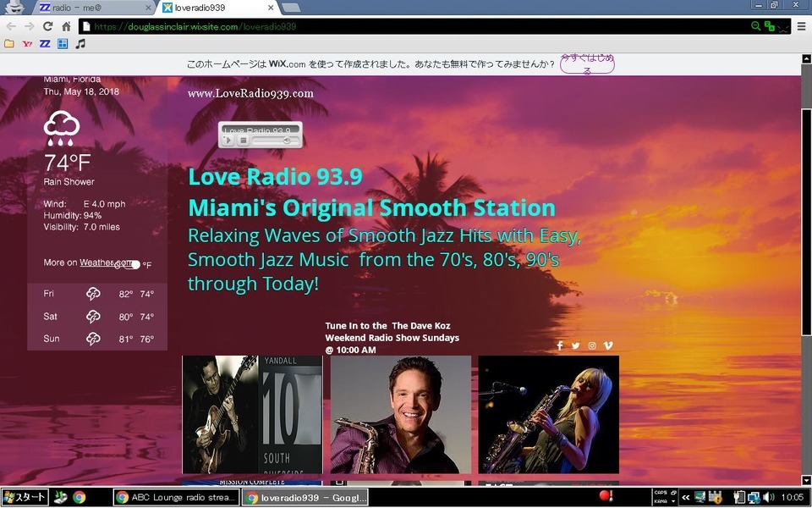Go forward with the browser arrow
The image size is (812, 508).
(x=29, y=26)
